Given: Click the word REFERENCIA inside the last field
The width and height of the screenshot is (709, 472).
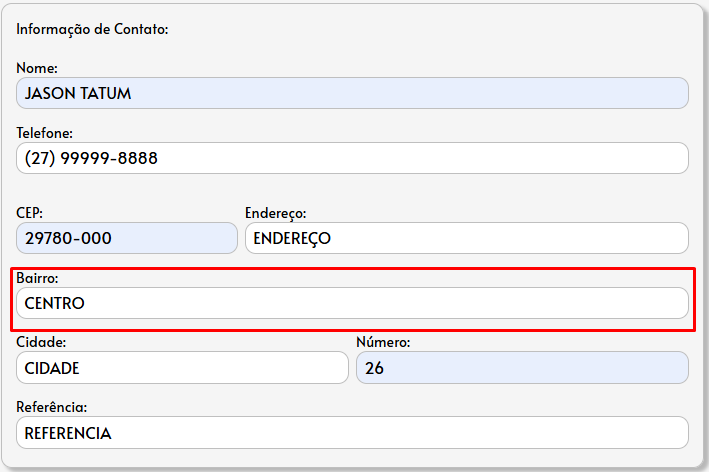Looking at the screenshot, I should (68, 433).
